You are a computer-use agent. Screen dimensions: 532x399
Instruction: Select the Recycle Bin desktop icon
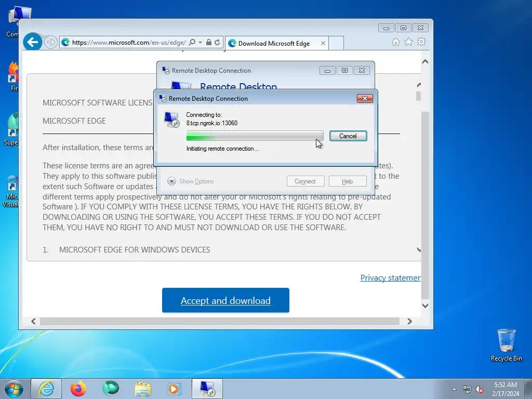[x=506, y=345]
